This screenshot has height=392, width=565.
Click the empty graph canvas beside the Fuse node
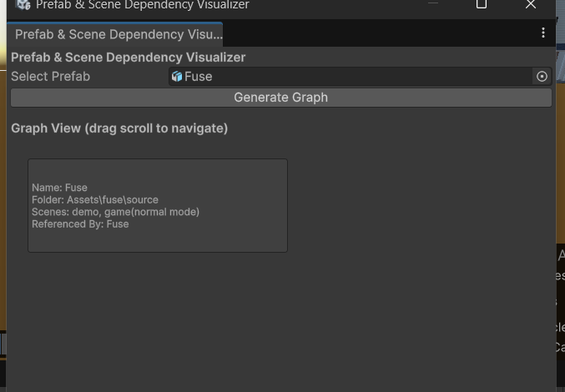[417, 250]
